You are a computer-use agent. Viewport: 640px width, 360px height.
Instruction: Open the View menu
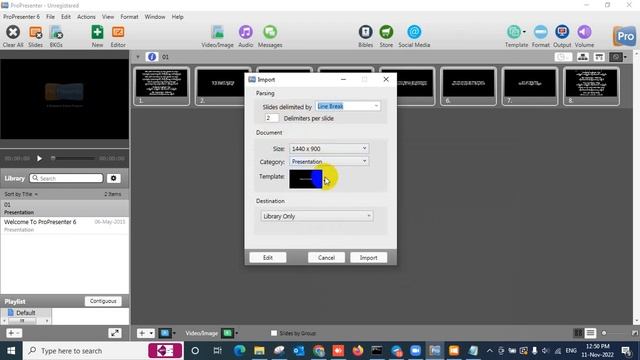[108, 17]
